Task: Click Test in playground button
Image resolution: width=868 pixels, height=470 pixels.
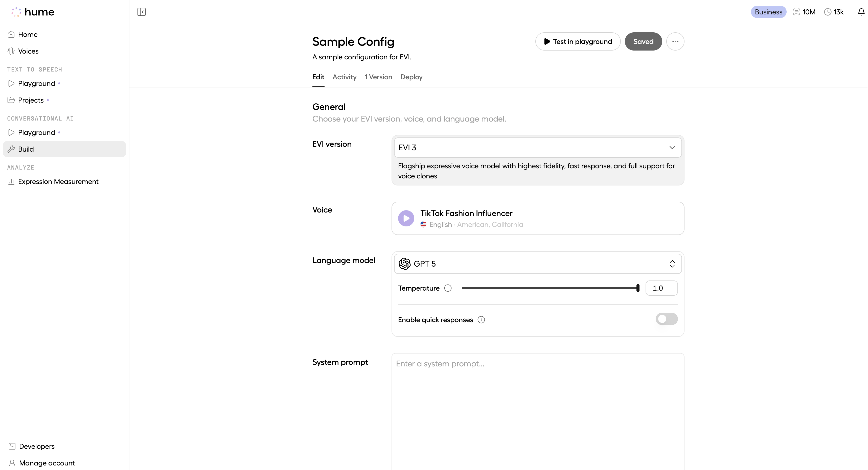Action: pyautogui.click(x=578, y=41)
